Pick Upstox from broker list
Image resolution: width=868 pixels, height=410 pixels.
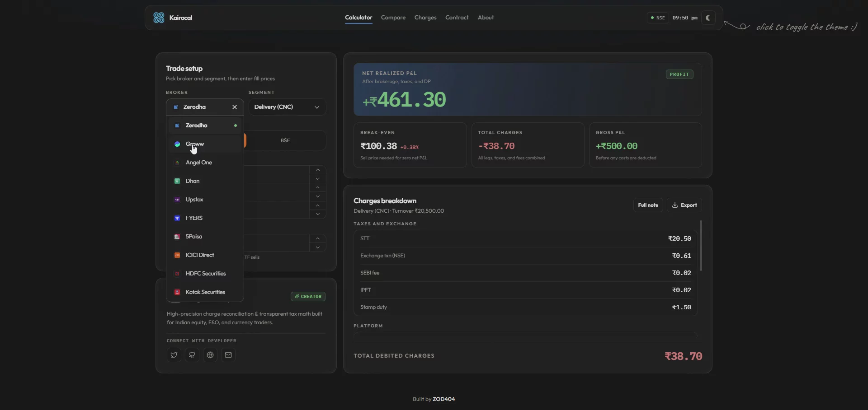click(x=205, y=200)
